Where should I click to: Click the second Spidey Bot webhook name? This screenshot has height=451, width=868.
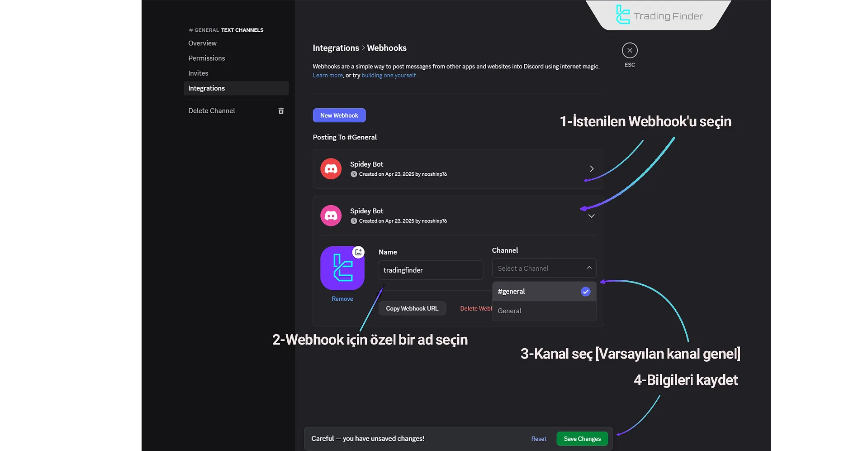click(366, 211)
